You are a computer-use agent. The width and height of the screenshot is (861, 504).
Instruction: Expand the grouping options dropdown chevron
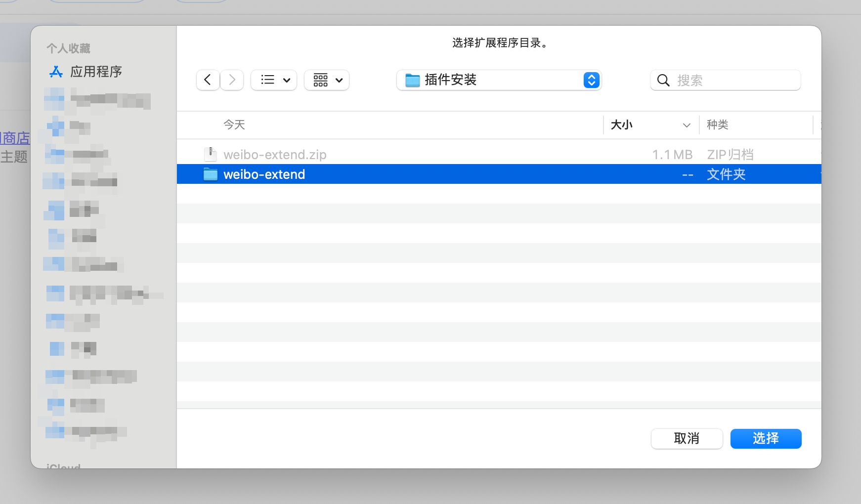click(x=339, y=80)
